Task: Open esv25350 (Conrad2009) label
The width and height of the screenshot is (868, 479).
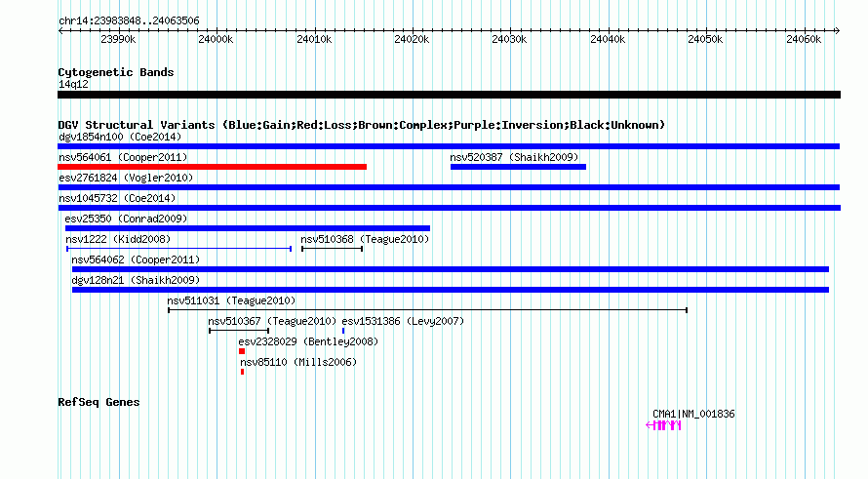Action: click(126, 219)
